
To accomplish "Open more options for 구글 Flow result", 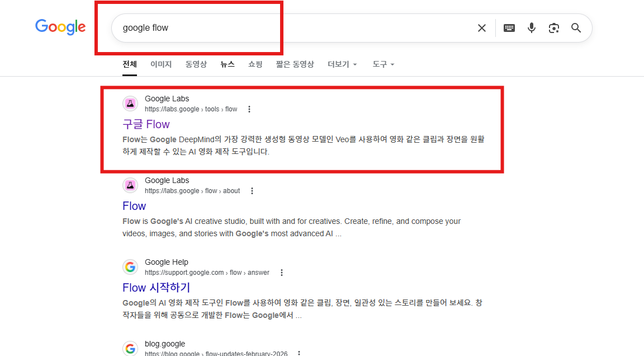I will click(x=249, y=109).
